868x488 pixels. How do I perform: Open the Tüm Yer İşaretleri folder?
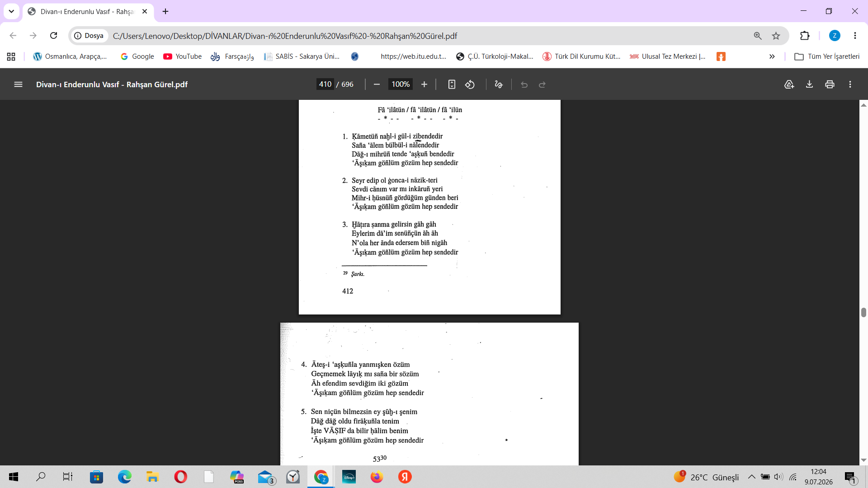827,56
